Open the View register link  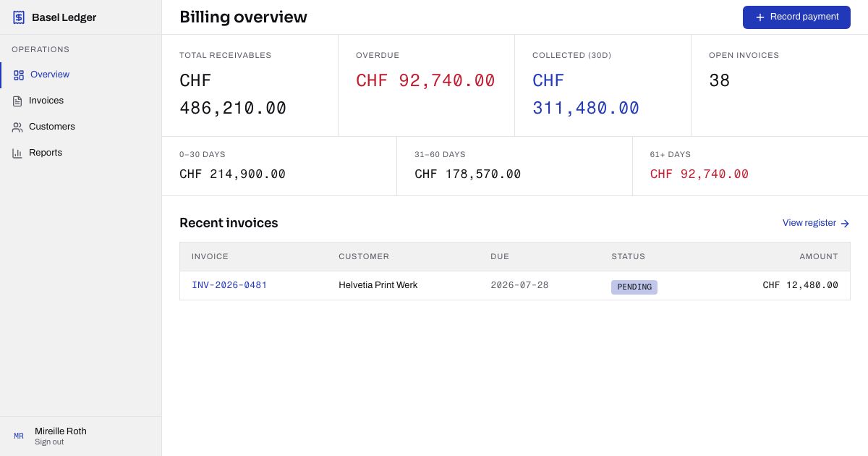pyautogui.click(x=816, y=223)
